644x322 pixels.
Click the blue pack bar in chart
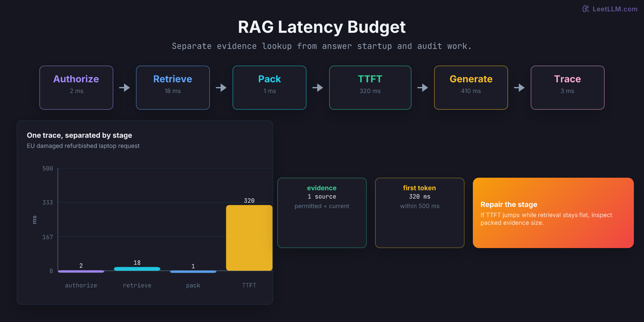pyautogui.click(x=193, y=272)
